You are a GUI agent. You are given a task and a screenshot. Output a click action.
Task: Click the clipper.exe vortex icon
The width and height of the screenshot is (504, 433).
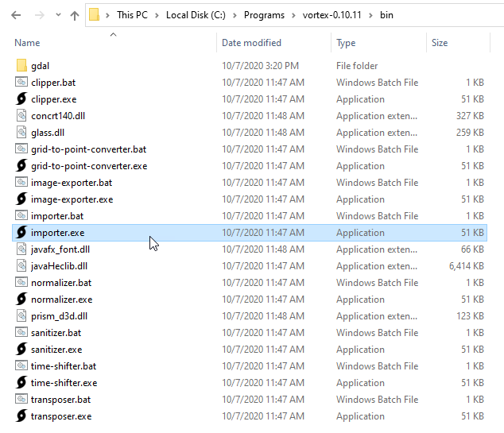21,99
